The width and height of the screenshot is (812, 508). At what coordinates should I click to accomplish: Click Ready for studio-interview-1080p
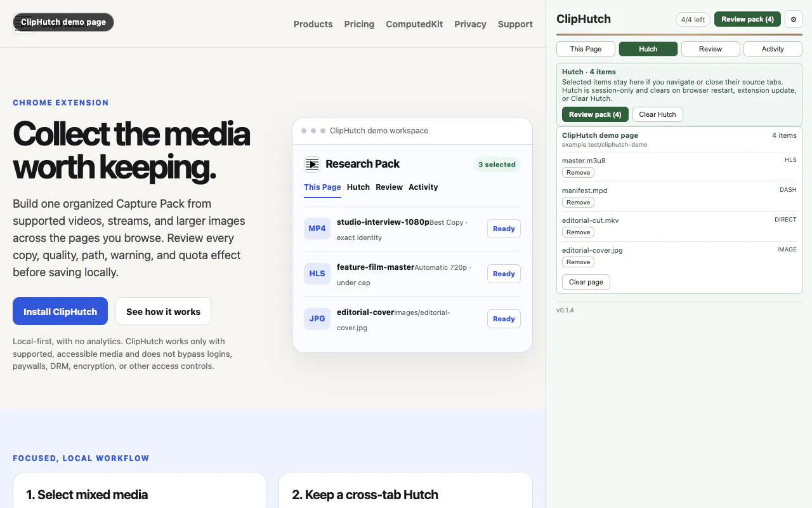504,229
